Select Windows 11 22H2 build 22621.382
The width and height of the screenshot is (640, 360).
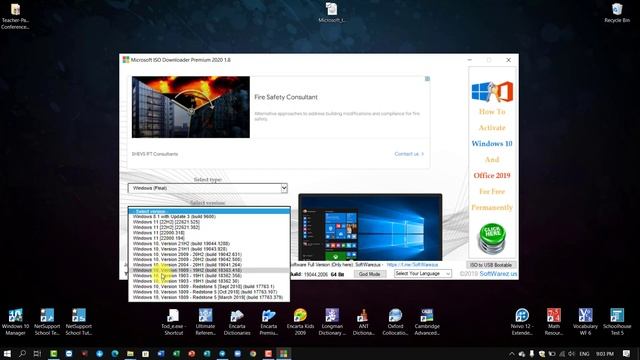(209, 227)
